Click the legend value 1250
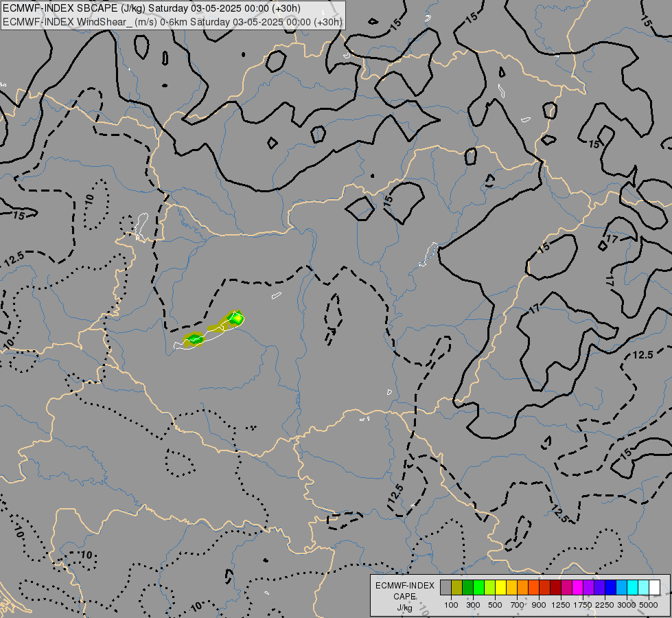The height and width of the screenshot is (618, 672). tap(561, 605)
